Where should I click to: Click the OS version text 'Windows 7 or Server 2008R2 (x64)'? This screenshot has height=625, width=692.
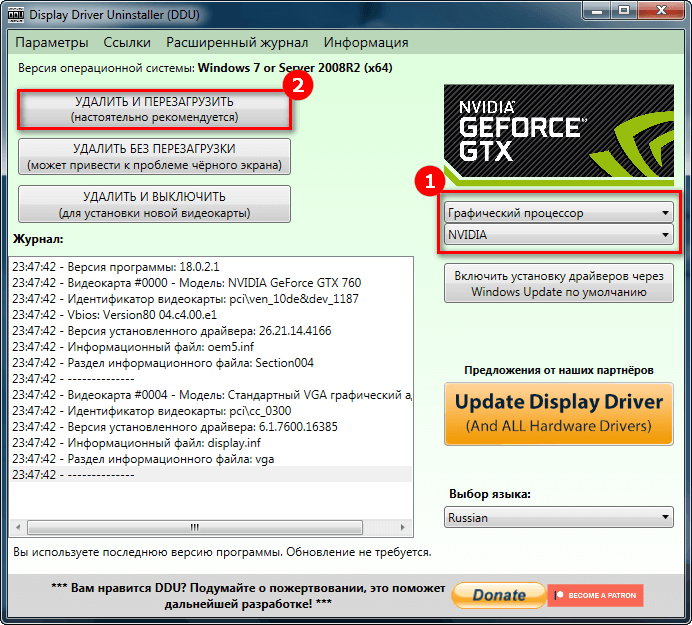[x=295, y=68]
